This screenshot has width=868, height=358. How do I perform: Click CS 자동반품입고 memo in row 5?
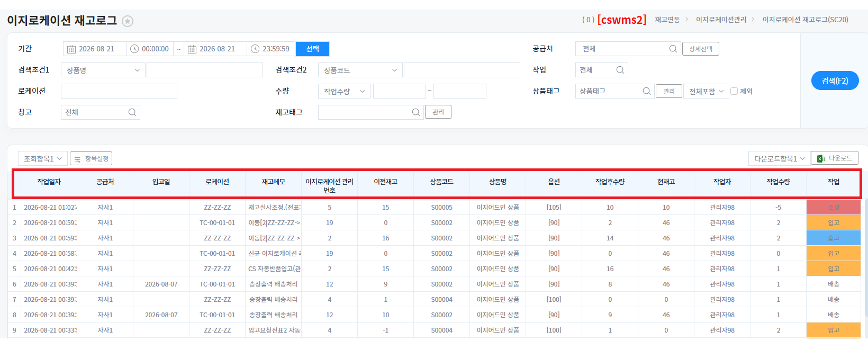(x=274, y=268)
